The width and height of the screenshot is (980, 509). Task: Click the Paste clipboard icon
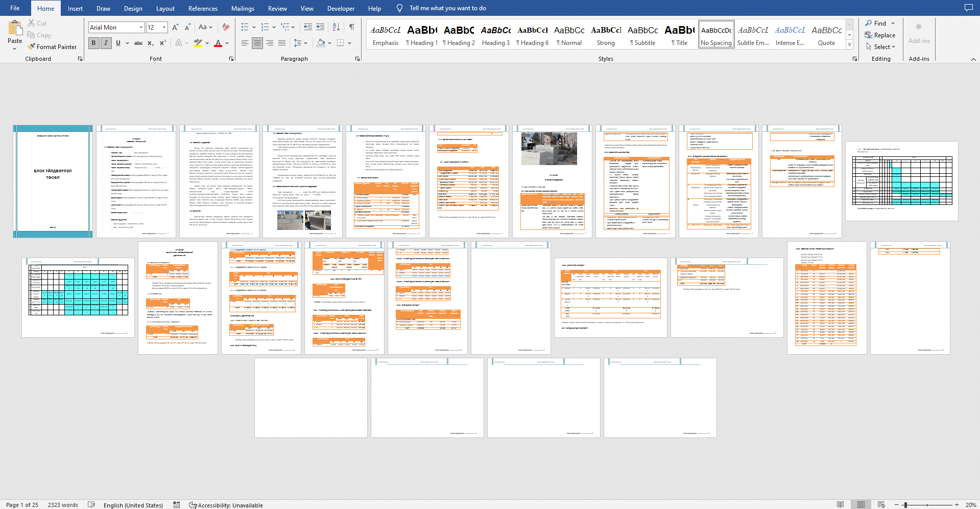(x=15, y=28)
